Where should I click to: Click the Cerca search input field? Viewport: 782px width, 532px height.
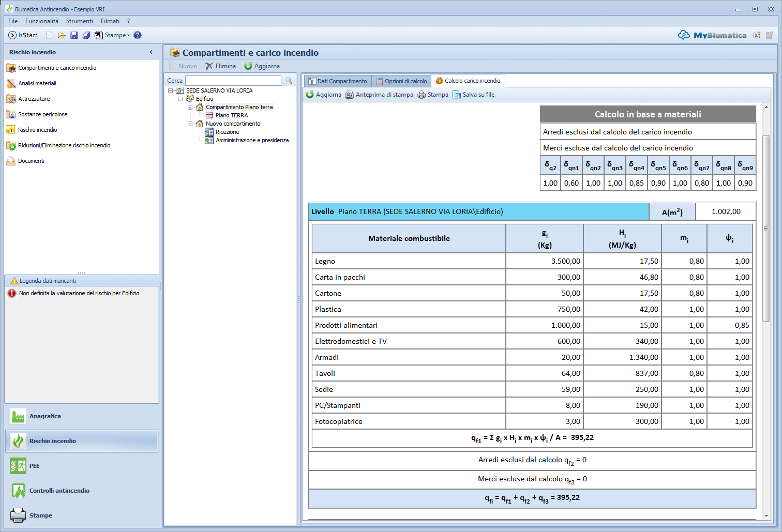point(233,81)
